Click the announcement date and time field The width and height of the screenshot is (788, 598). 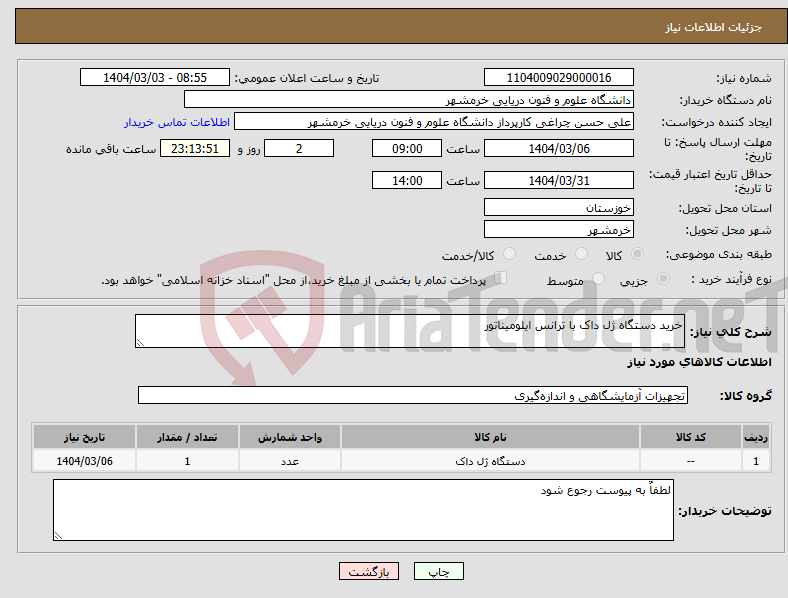point(155,77)
